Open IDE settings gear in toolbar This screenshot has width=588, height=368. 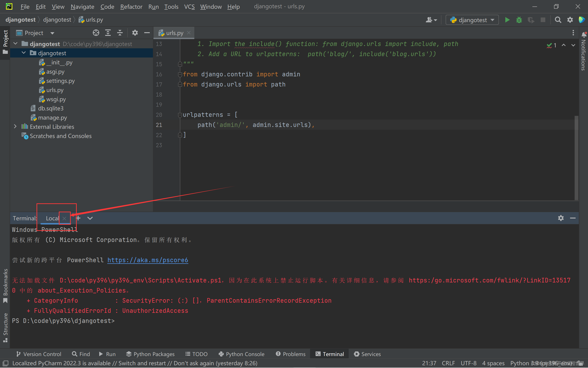pos(570,20)
